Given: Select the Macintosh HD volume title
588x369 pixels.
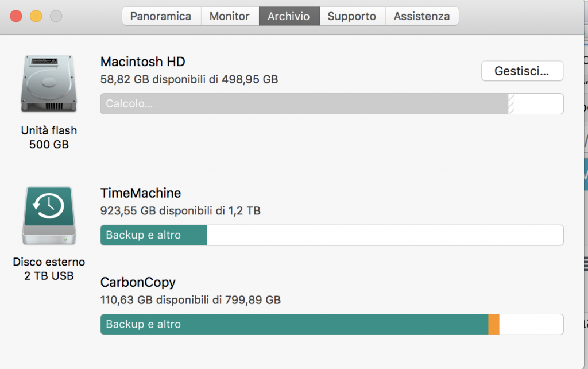Looking at the screenshot, I should pyautogui.click(x=143, y=61).
